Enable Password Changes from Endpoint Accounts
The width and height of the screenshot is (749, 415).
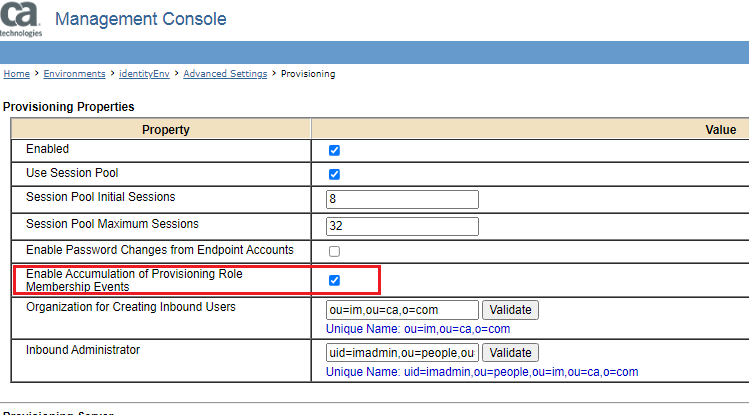point(335,251)
